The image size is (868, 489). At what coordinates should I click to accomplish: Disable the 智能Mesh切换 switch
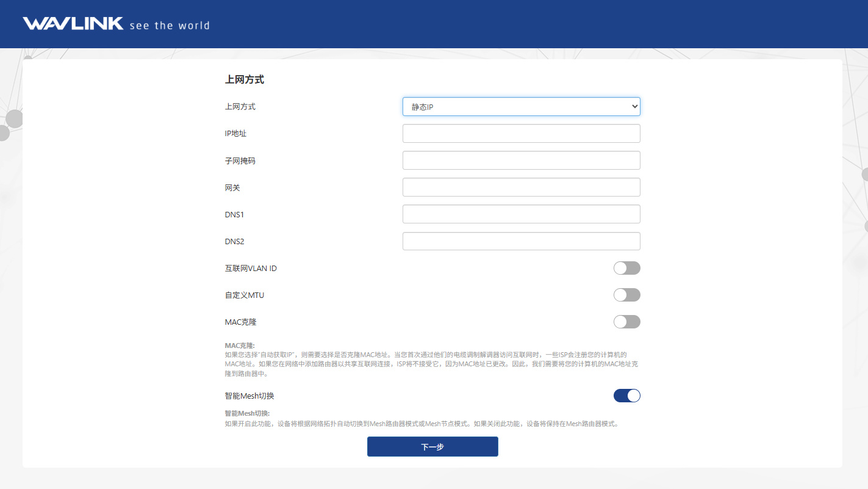click(626, 396)
